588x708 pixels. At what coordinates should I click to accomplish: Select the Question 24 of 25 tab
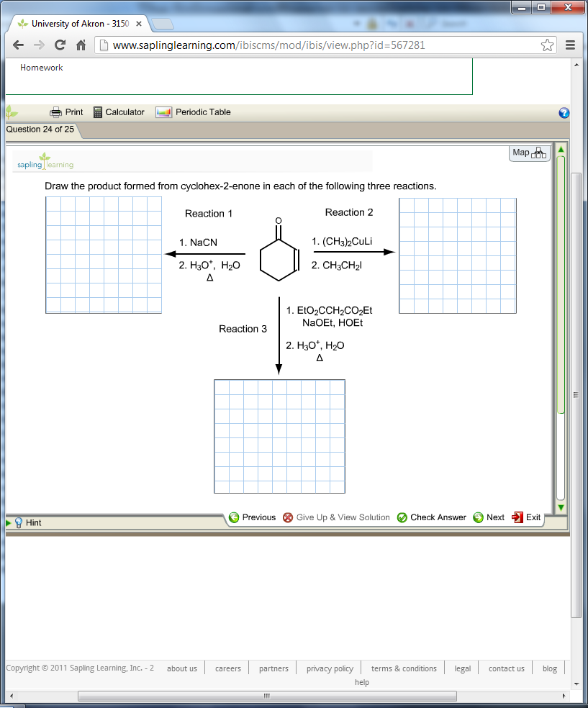tap(40, 130)
